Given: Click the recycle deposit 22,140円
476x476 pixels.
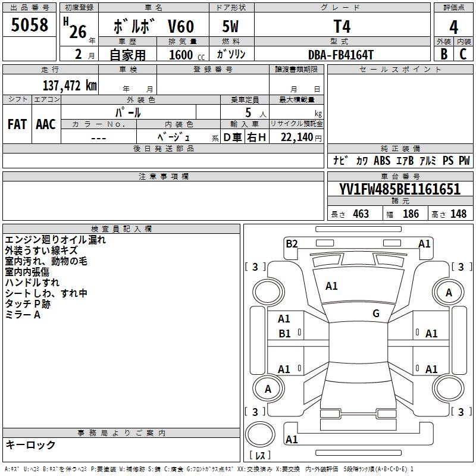Looking at the screenshot, I should click(x=301, y=137).
